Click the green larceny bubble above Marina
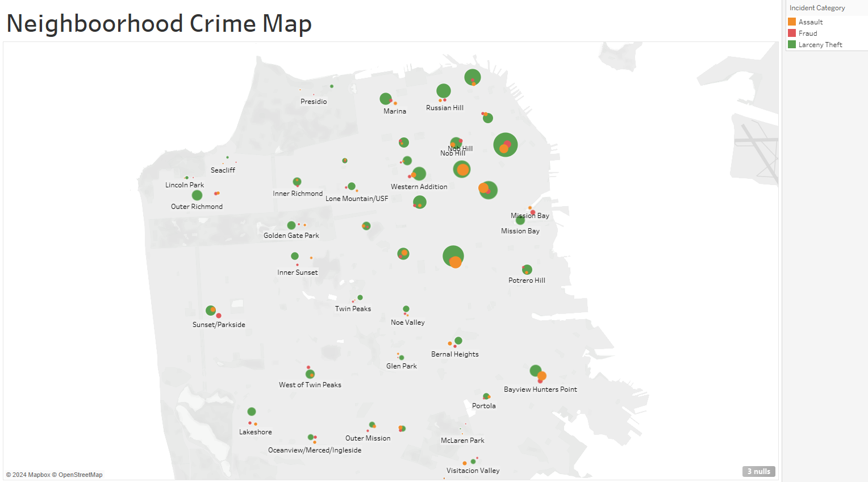 pos(386,99)
